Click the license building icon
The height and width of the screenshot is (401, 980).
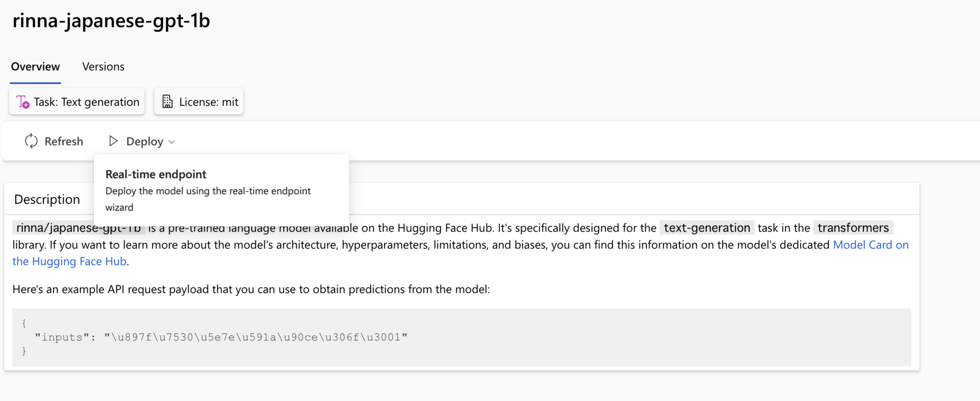[167, 102]
